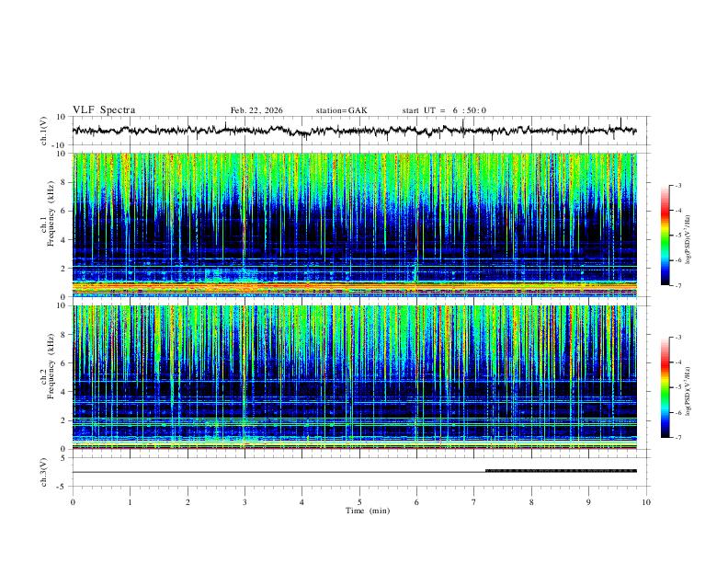Screen dimensions: 728x563
Task: Click the ch.2 spectrogram panel
Action: (354, 377)
